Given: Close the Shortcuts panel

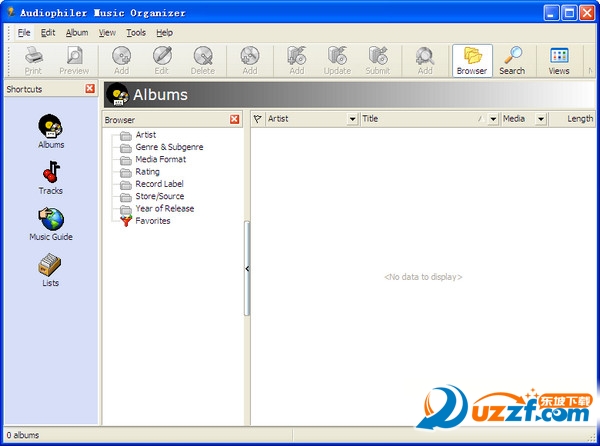Looking at the screenshot, I should coord(90,89).
